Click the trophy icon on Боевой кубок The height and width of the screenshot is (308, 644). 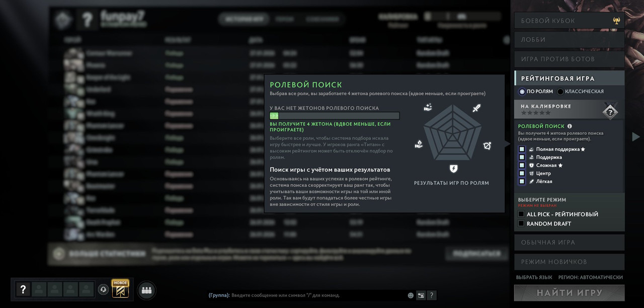pos(616,21)
